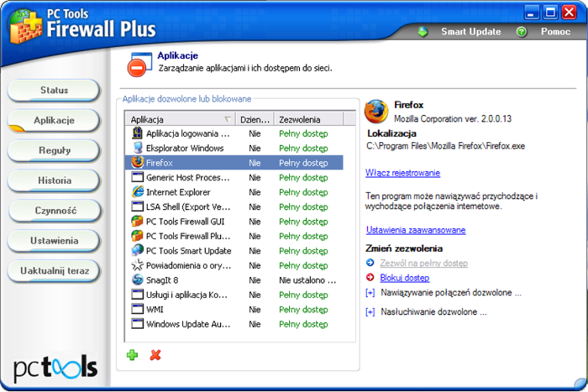Click Pełny dostęp in Windows Update Au... row

(303, 324)
